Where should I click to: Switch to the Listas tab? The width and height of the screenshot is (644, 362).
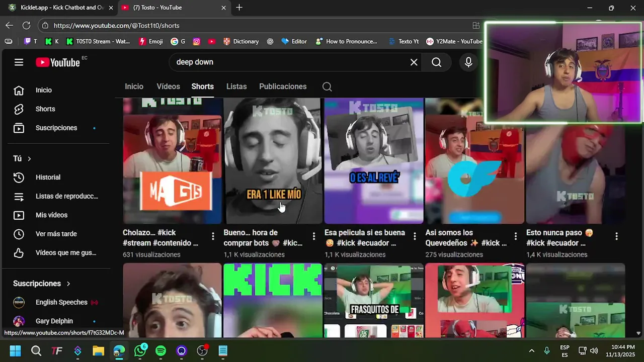tap(236, 86)
